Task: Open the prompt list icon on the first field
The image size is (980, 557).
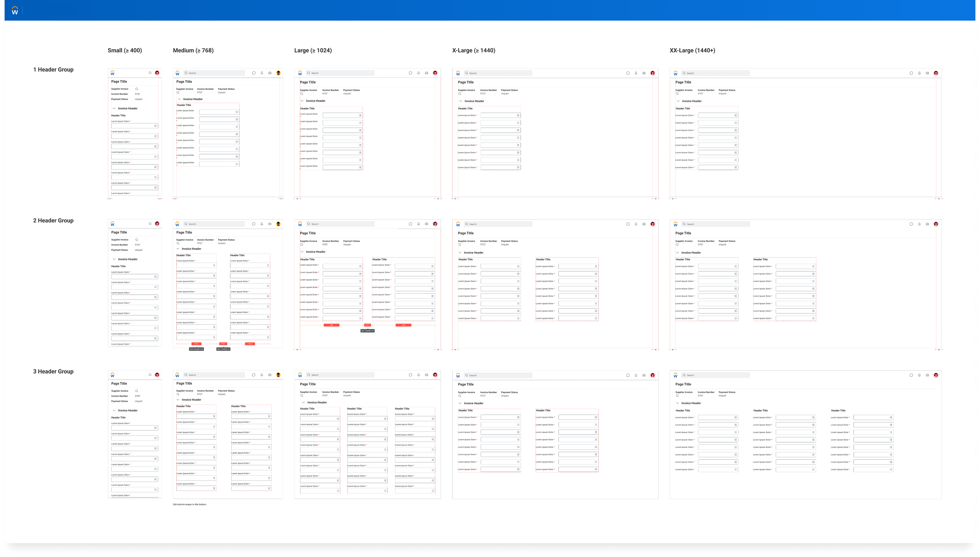Action: click(x=155, y=125)
